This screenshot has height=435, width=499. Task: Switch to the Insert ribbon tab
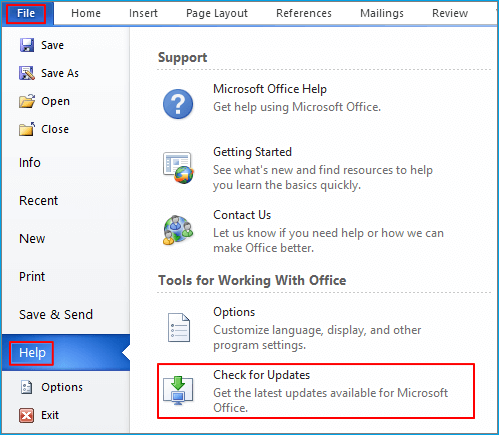pyautogui.click(x=143, y=13)
